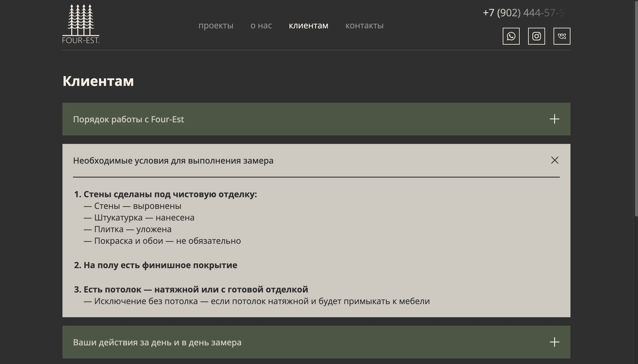Select the клиентам menu item
Viewport: 638px width, 364px height.
coord(308,25)
